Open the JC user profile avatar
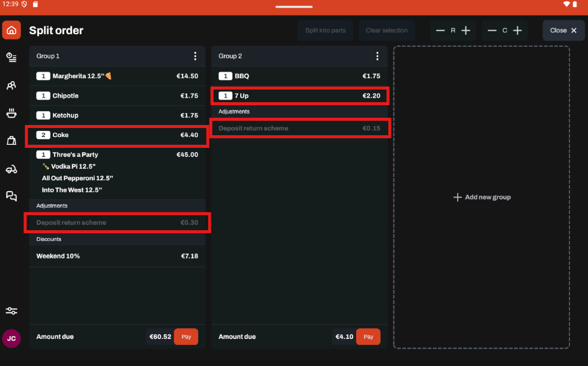This screenshot has width=588, height=366. coord(11,338)
